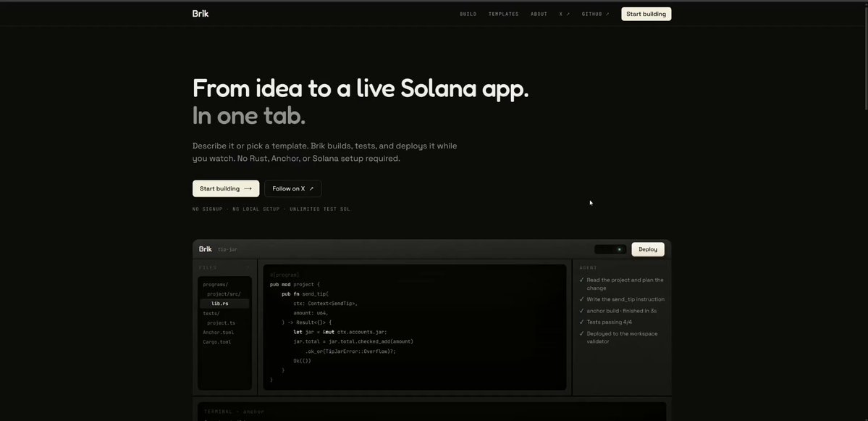Go to the Build section in the navigation
Screen dimensions: 868x421
(468, 14)
